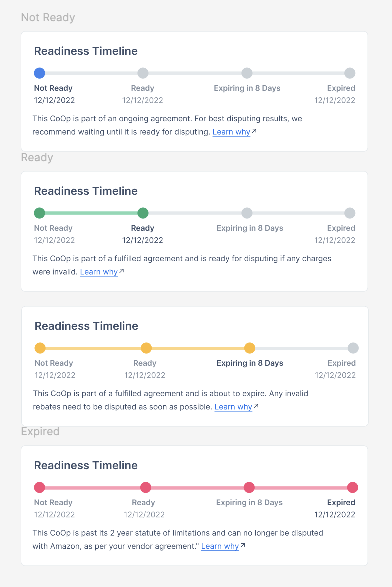Open Learn why link about statute of limitations
This screenshot has width=392, height=587.
tap(220, 546)
